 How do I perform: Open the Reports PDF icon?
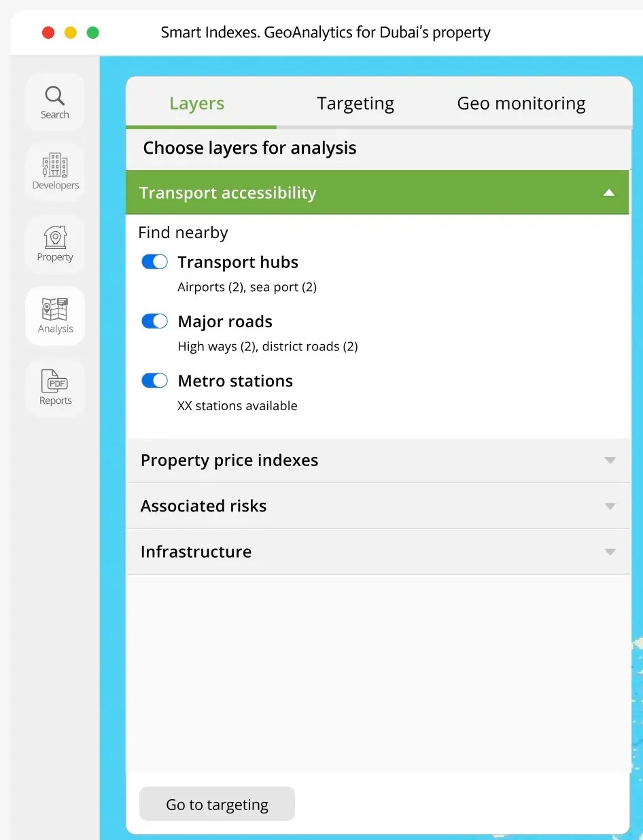coord(55,388)
